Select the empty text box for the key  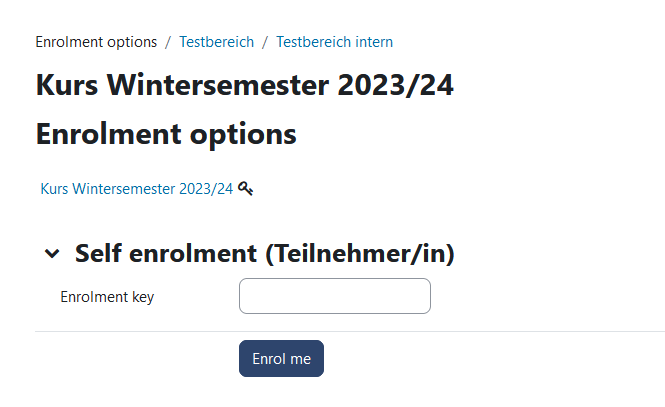click(334, 296)
